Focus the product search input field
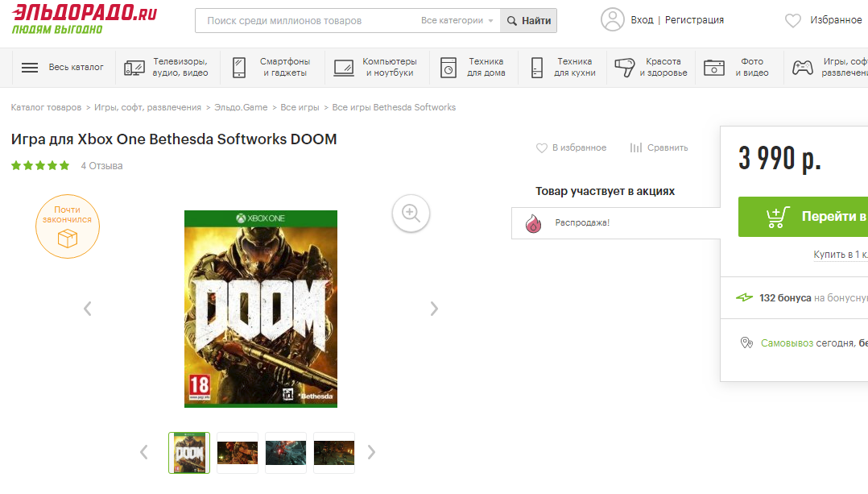The height and width of the screenshot is (494, 868). (x=308, y=20)
